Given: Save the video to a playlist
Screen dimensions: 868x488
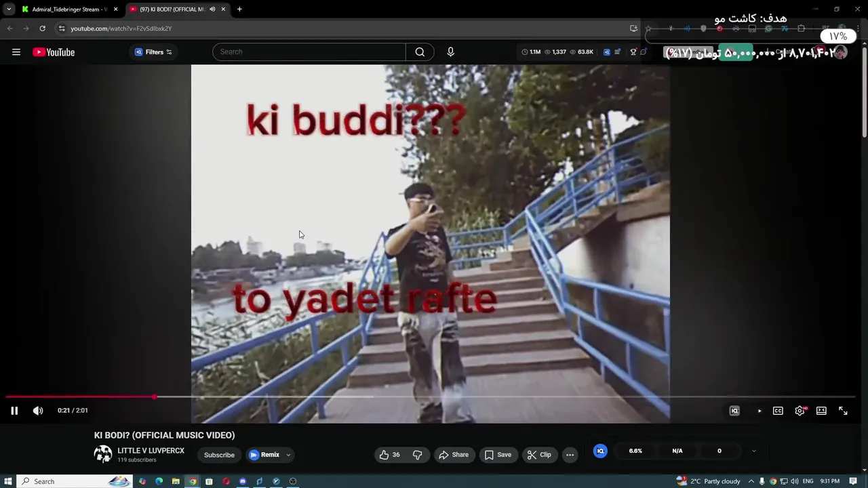Looking at the screenshot, I should click(x=497, y=455).
